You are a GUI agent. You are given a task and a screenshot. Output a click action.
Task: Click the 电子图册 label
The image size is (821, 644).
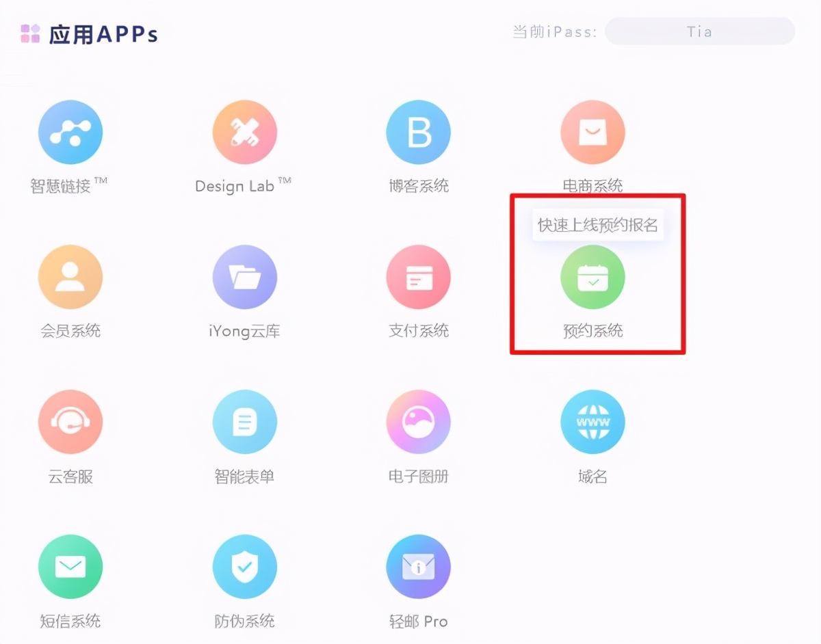coord(419,477)
